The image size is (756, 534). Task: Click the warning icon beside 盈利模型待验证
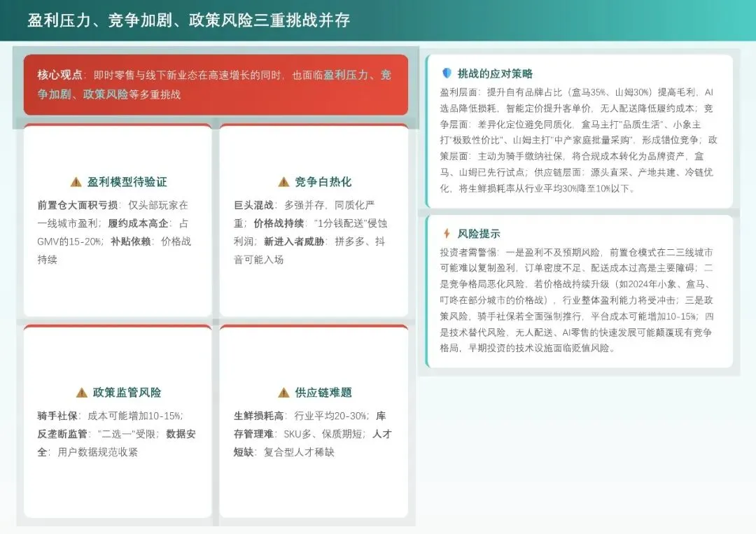click(76, 182)
